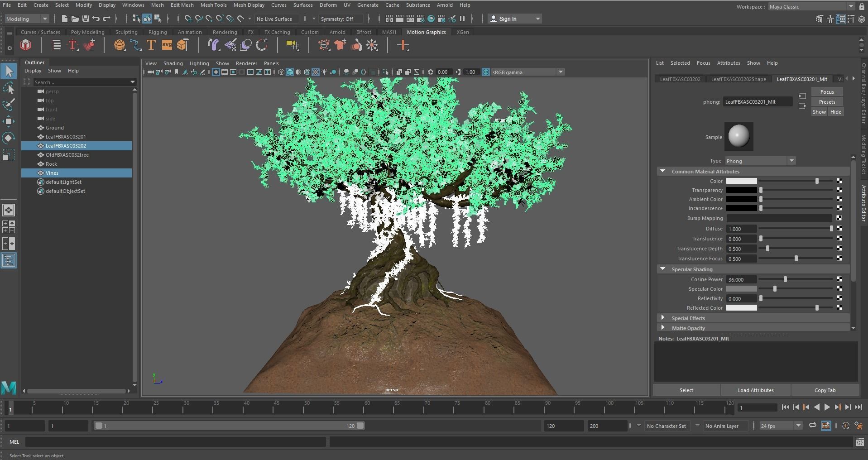Toggle smooth shade all cube in viewport toolbar
This screenshot has height=460, width=868.
(x=290, y=72)
